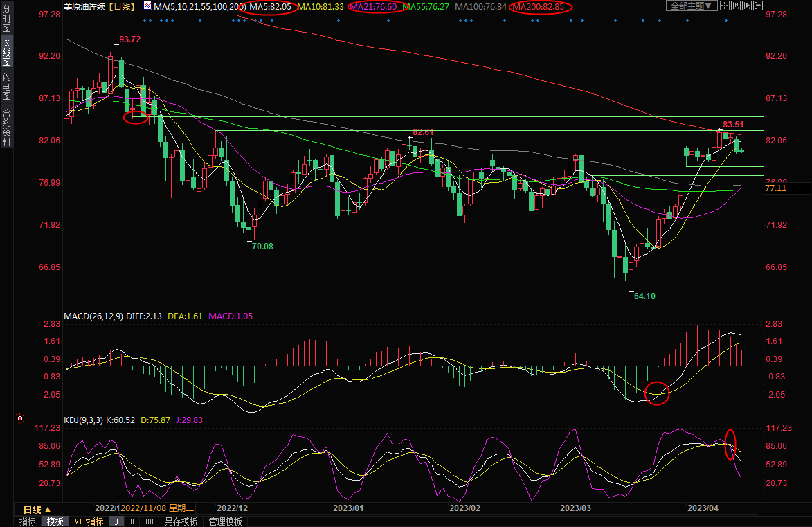Click the MA indicator chart icon
The height and width of the screenshot is (527, 812).
click(x=148, y=6)
